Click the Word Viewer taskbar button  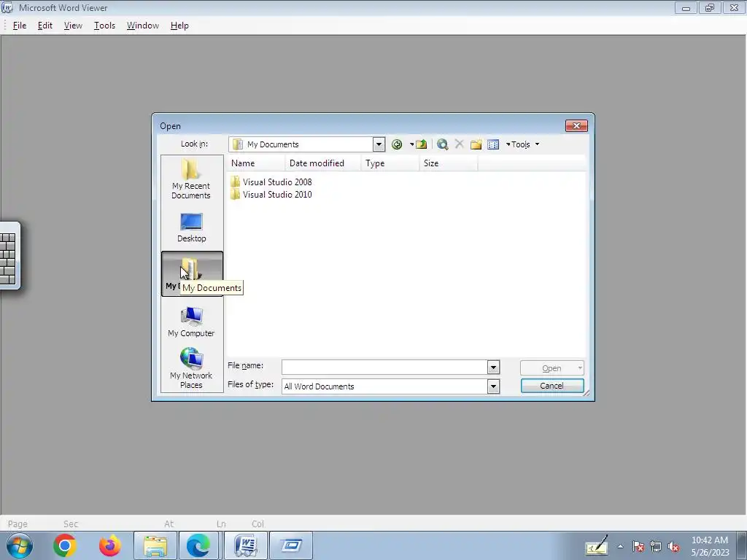(x=246, y=545)
